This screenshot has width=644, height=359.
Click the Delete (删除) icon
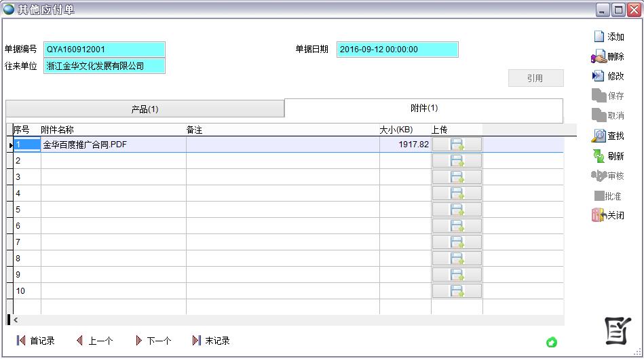pos(599,57)
